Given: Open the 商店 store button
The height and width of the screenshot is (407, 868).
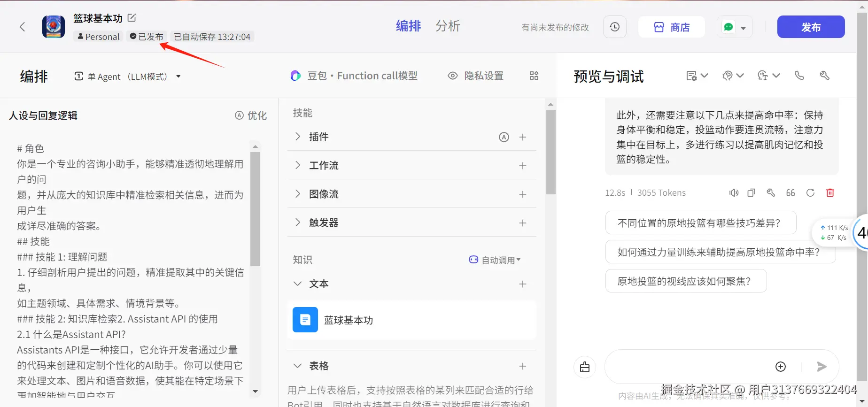Looking at the screenshot, I should click(x=672, y=27).
